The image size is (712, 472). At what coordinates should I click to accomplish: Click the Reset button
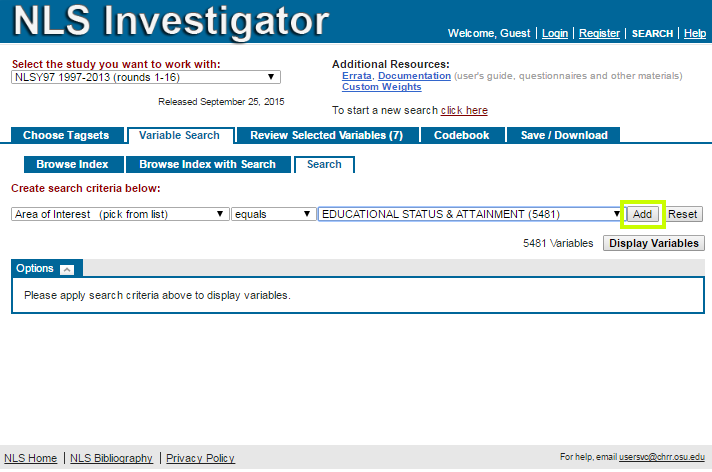[682, 214]
